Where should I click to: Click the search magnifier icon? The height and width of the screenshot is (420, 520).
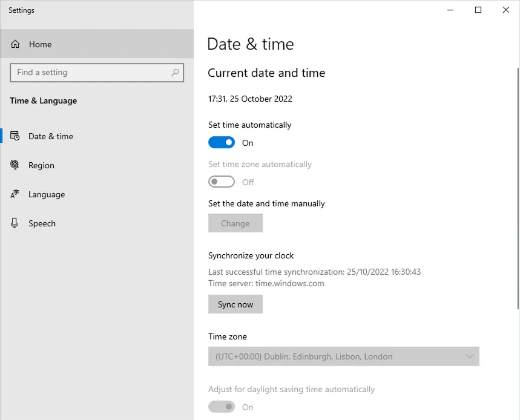(175, 72)
